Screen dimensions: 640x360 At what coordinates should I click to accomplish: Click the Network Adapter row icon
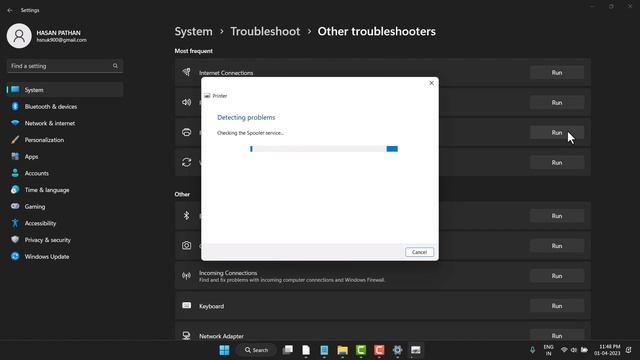point(187,335)
